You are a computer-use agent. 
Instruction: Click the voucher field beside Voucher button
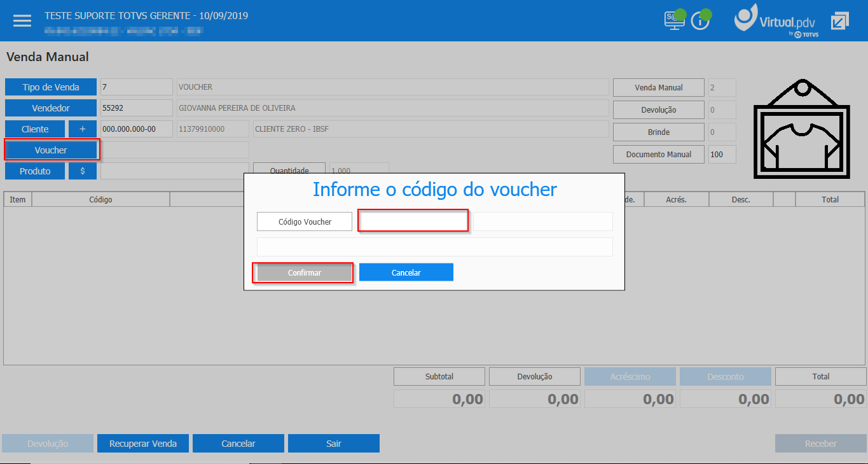pyautogui.click(x=175, y=150)
